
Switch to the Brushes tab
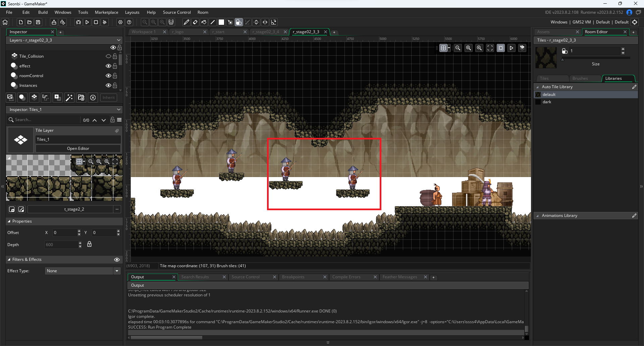580,78
